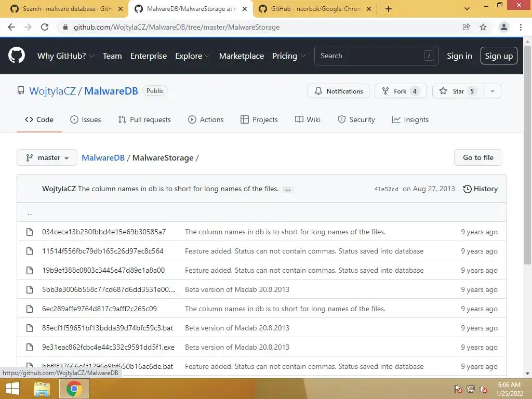532x399 pixels.
Task: Click Chrome icon in taskbar
Action: point(74,389)
